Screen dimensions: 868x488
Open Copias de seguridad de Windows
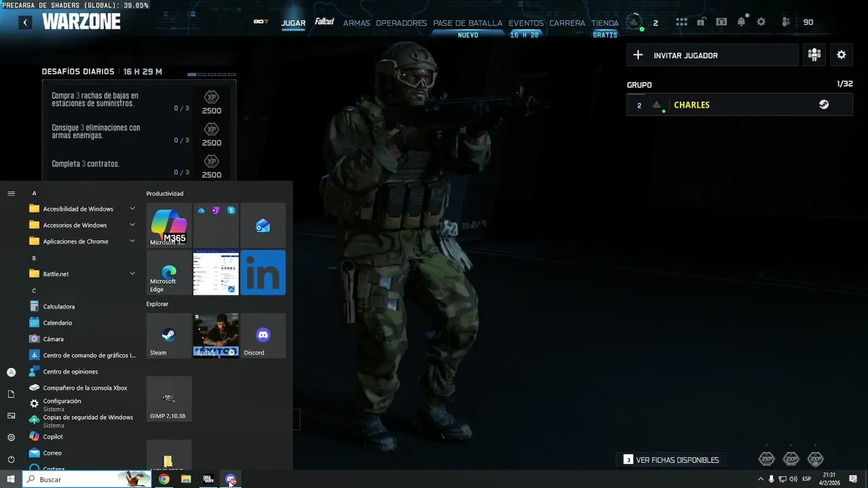pos(83,420)
